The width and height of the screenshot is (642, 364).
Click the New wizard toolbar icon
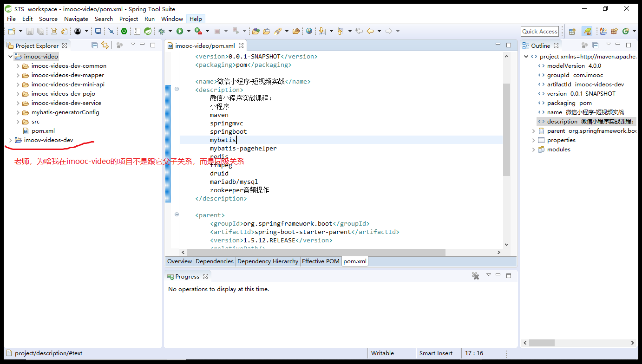[x=11, y=31]
